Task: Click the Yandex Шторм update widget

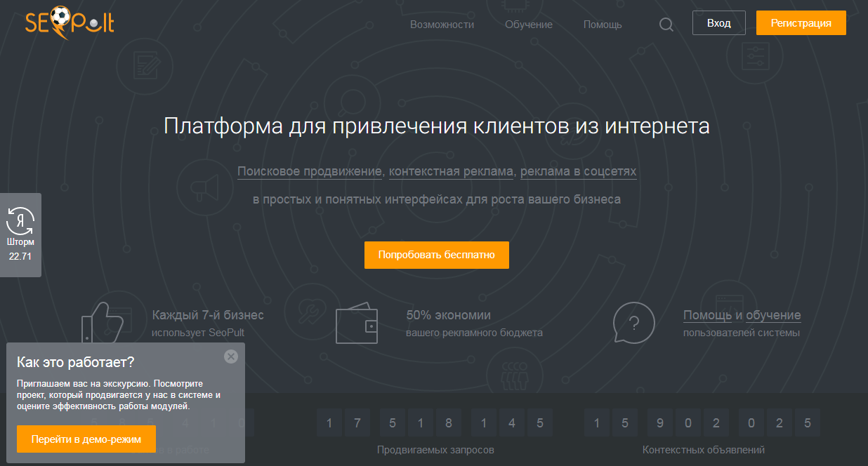Action: pos(20,235)
